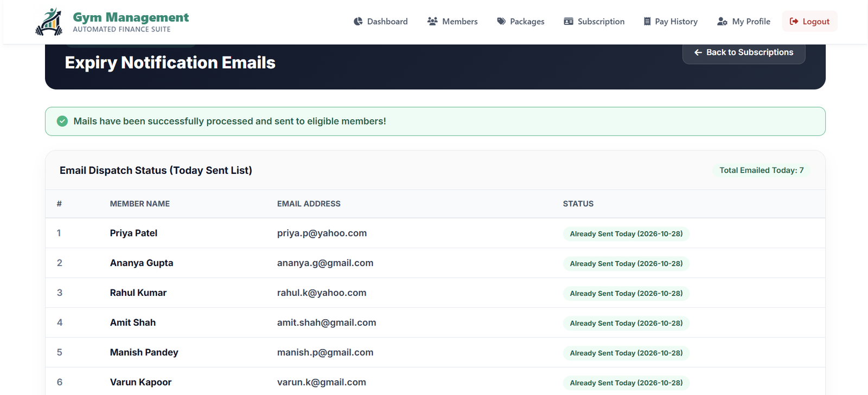This screenshot has height=395, width=868.
Task: Click the email varun.k@gmail.com
Action: (x=322, y=382)
